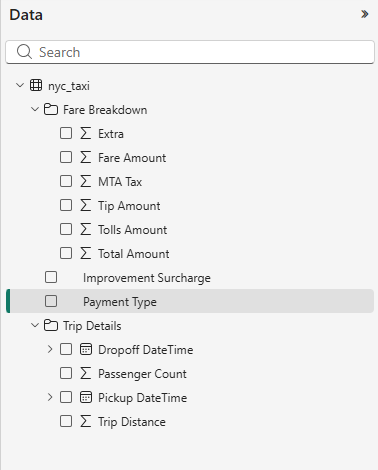
Task: Expand the Dropoff DateTime hierarchy
Action: point(50,349)
